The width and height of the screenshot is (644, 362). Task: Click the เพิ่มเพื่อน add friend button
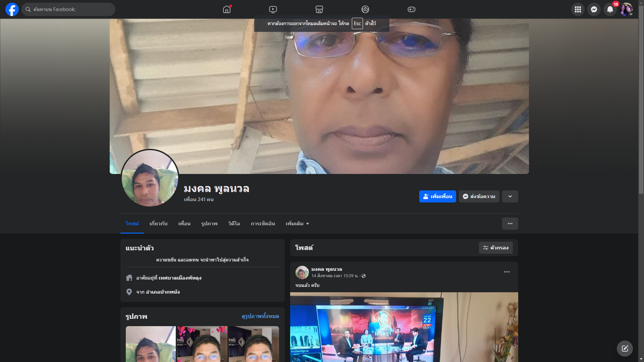click(437, 196)
